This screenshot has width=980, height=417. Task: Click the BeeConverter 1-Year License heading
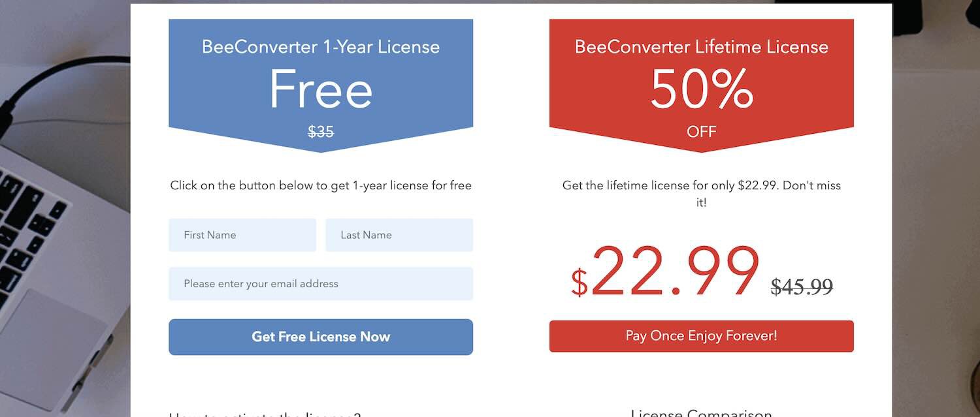[320, 47]
